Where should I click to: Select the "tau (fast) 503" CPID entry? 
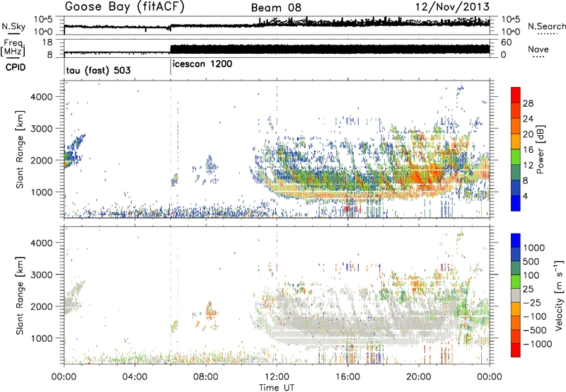(x=98, y=70)
